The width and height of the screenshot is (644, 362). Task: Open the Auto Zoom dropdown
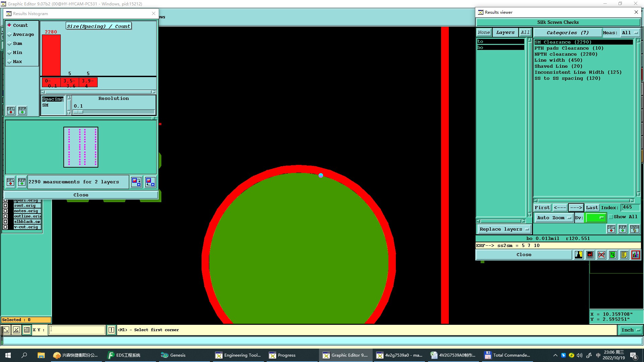point(553,218)
